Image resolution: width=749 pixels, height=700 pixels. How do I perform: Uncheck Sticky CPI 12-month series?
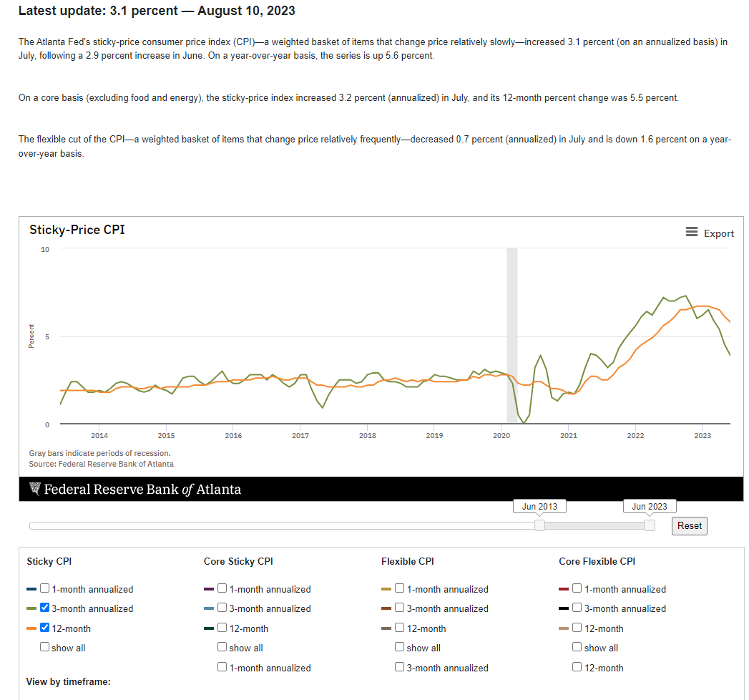pos(44,628)
